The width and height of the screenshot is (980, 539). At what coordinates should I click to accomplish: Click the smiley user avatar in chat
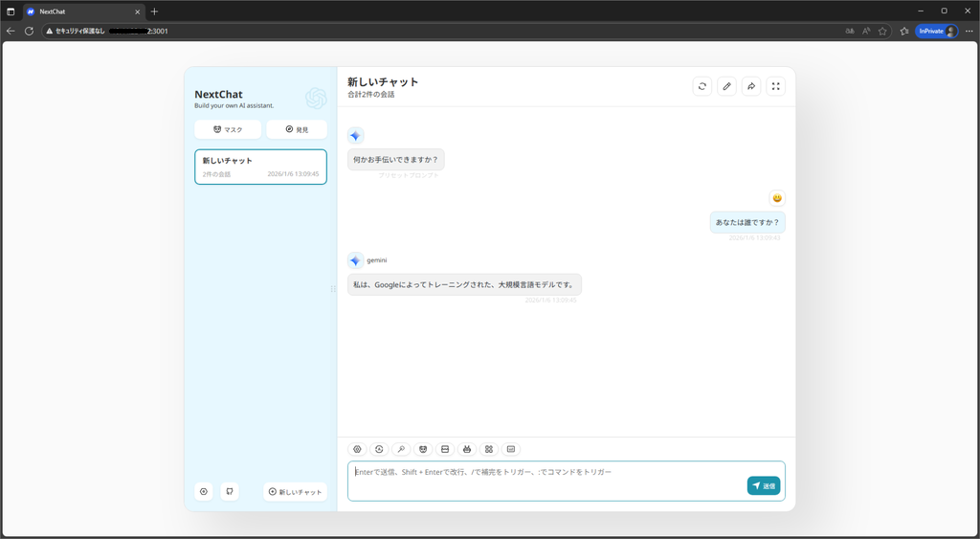coord(777,198)
